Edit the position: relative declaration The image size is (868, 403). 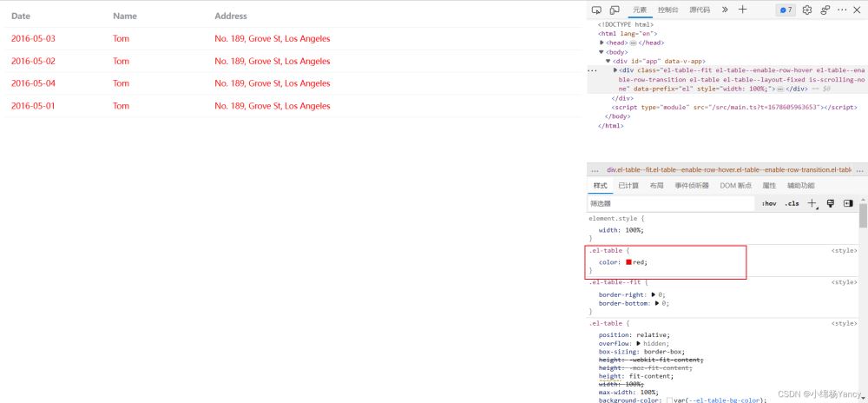tap(635, 335)
